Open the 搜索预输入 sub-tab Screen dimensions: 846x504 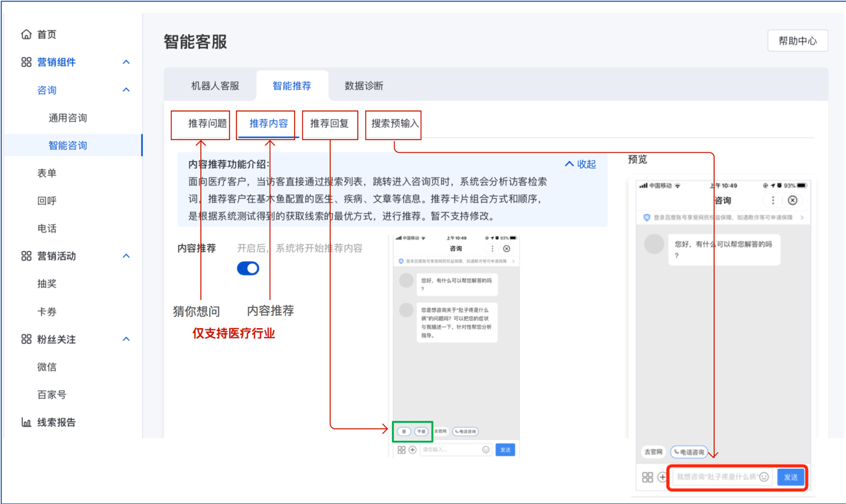395,124
